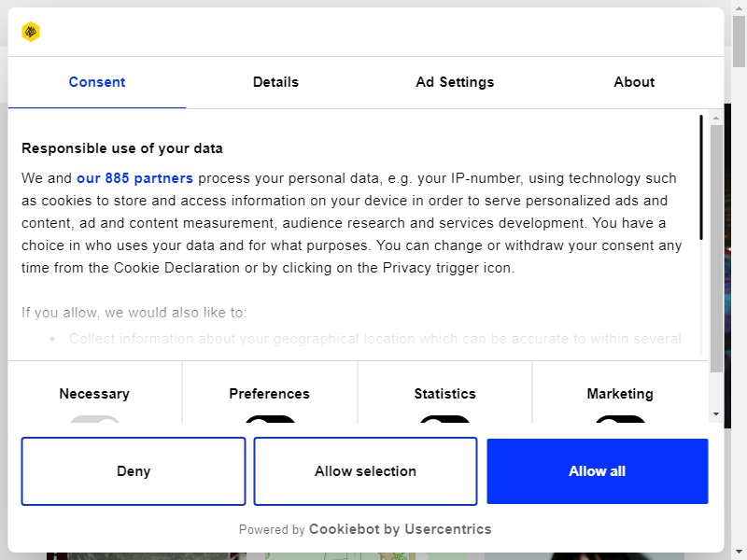Switch to the Consent tab
747x560 pixels.
[x=97, y=82]
